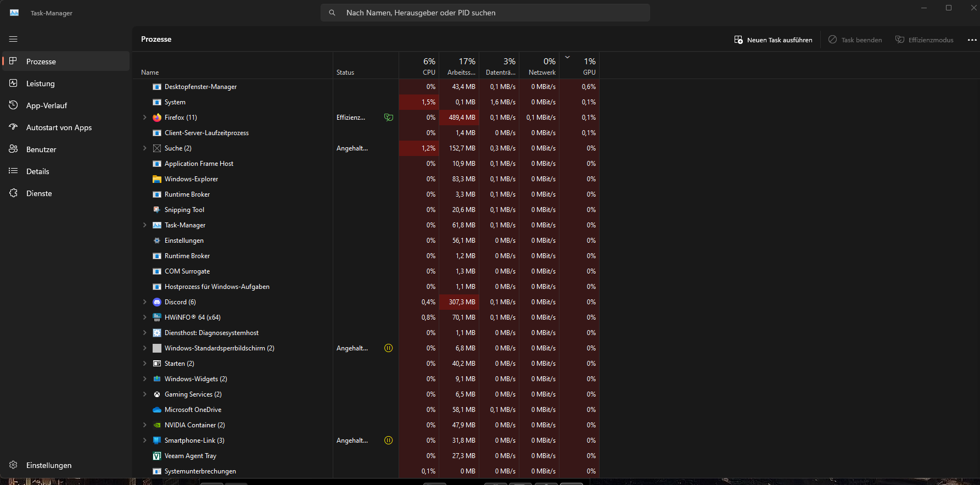
Task: Expand the Diensthost Diagnosesystemhost group
Action: (x=144, y=333)
